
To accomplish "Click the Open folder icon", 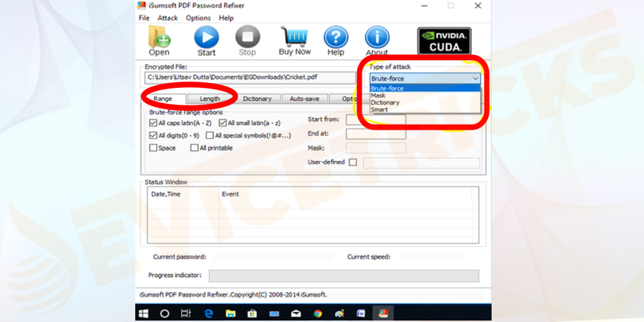I will (159, 37).
